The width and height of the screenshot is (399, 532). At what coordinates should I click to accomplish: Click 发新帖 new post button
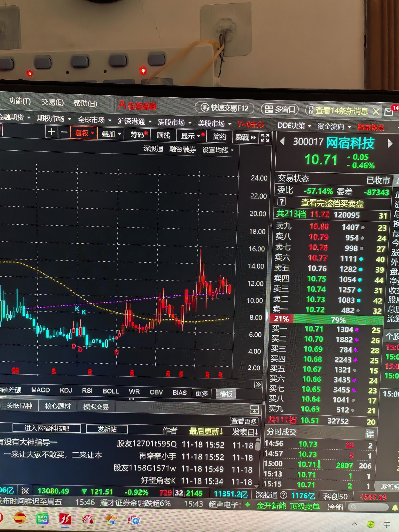107,429
